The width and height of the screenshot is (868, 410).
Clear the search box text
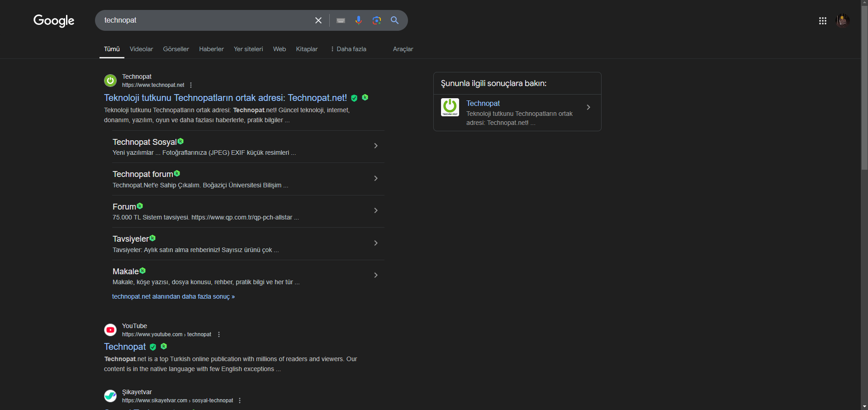[x=318, y=20]
